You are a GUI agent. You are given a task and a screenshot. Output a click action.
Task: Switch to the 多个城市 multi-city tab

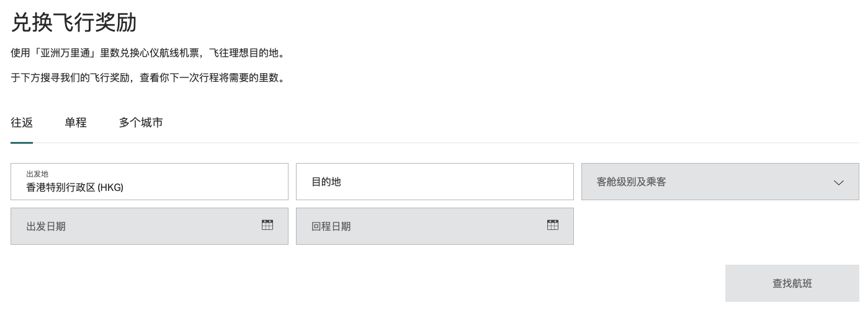click(x=141, y=123)
